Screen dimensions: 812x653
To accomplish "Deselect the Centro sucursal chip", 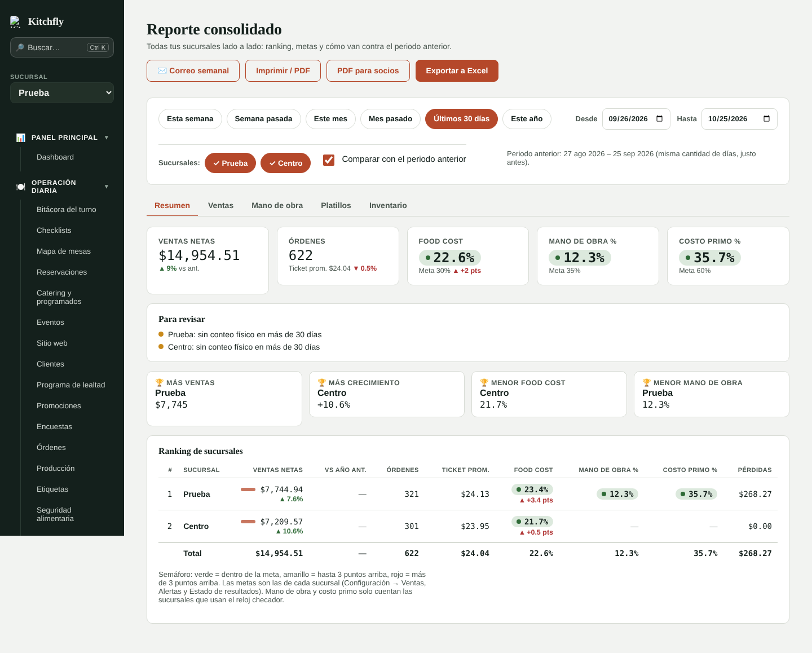I will tap(285, 163).
